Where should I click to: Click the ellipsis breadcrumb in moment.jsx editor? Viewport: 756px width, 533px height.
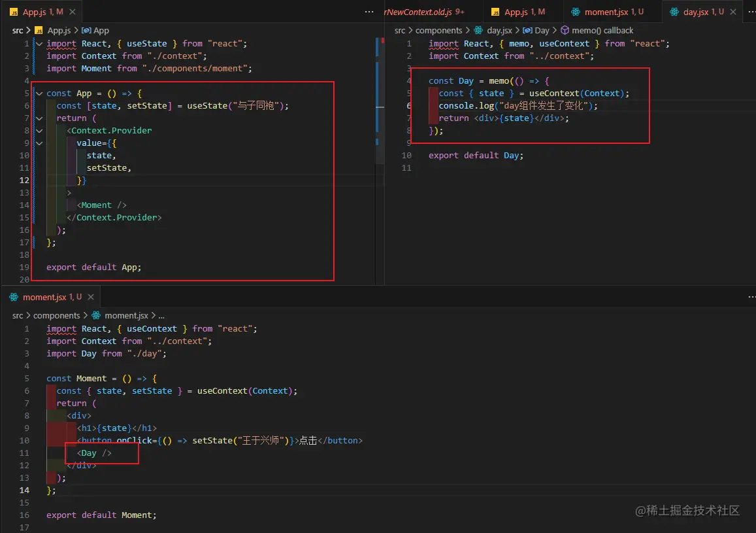(161, 315)
